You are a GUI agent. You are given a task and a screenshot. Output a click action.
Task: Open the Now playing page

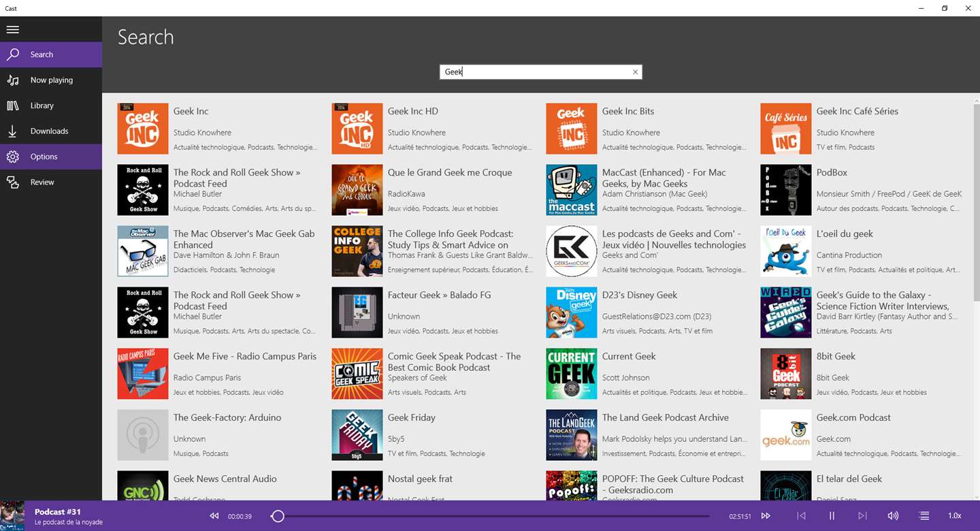pos(51,80)
